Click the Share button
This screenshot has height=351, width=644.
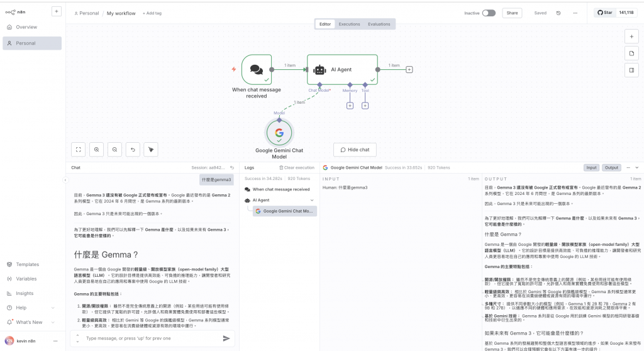(512, 13)
